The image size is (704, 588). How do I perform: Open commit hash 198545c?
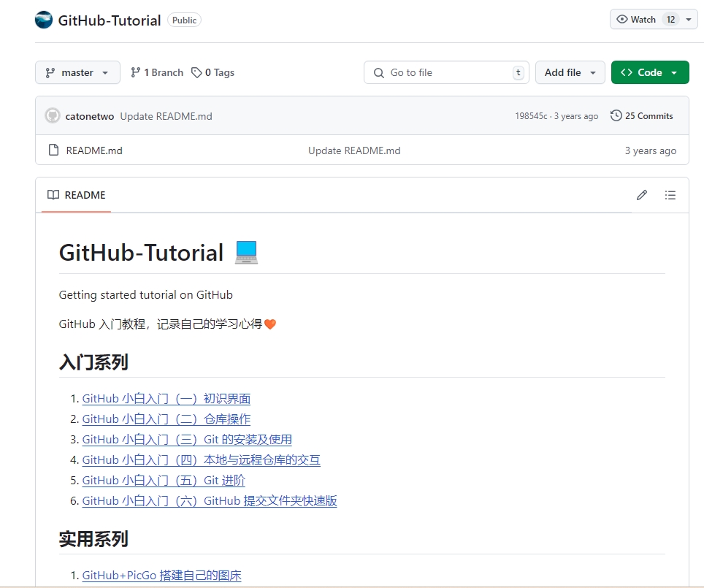tap(531, 116)
